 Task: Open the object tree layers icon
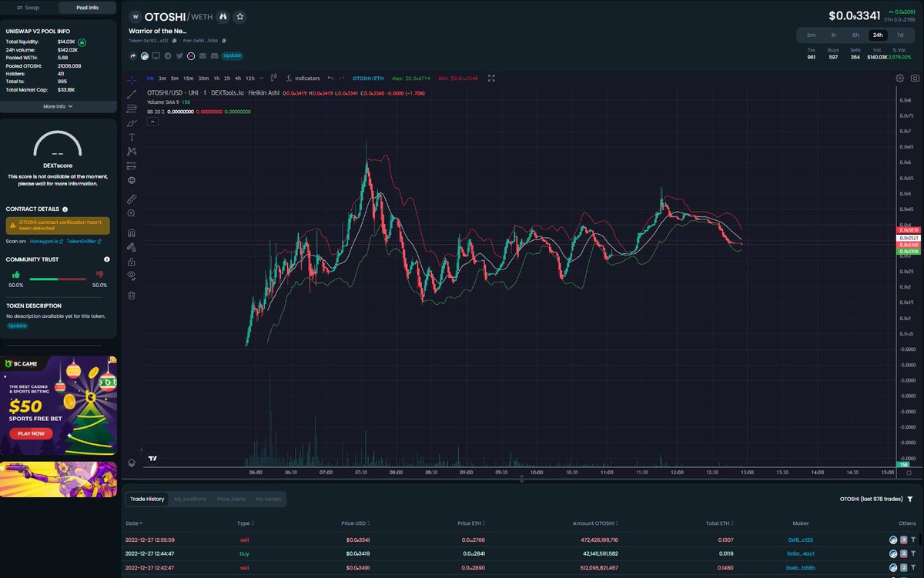132,463
